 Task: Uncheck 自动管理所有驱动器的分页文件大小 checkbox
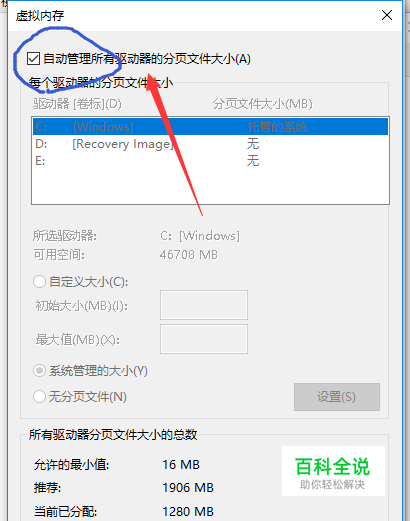coord(34,59)
